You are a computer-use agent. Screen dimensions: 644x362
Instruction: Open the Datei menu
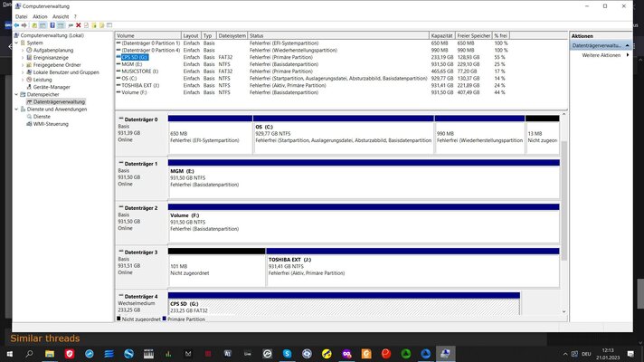click(22, 16)
